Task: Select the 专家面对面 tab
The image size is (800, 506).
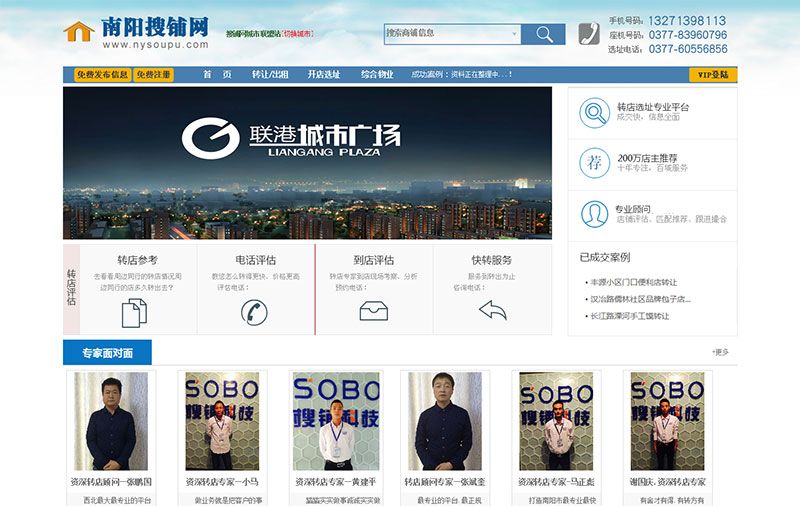Action: point(107,352)
